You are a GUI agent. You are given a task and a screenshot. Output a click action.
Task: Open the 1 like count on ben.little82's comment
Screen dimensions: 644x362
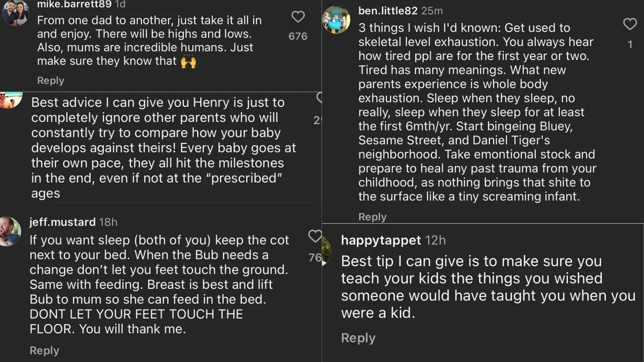click(630, 44)
